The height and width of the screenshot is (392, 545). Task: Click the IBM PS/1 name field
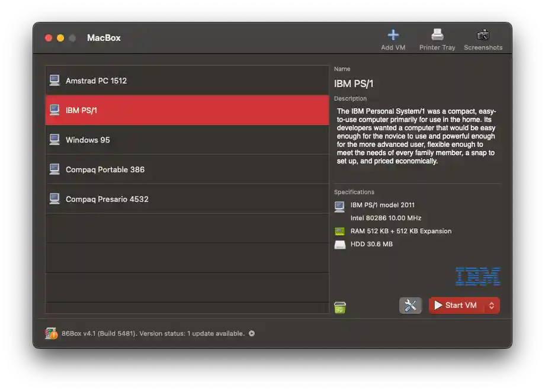pyautogui.click(x=354, y=83)
